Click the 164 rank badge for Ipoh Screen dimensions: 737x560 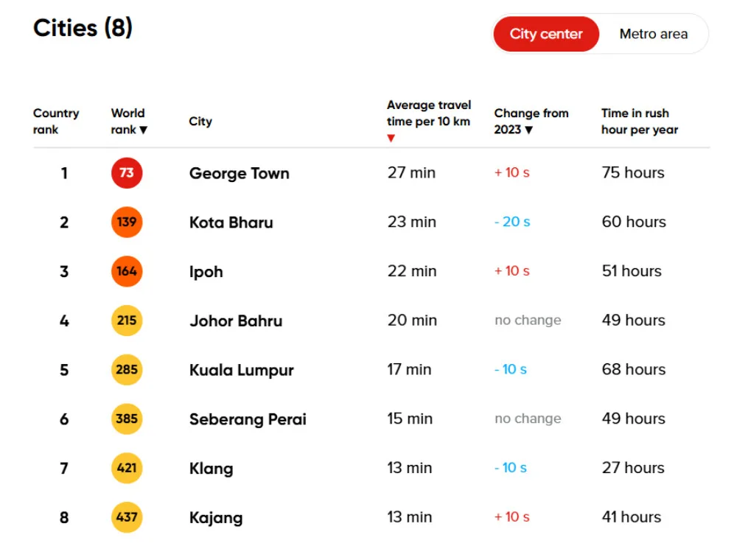(x=127, y=271)
